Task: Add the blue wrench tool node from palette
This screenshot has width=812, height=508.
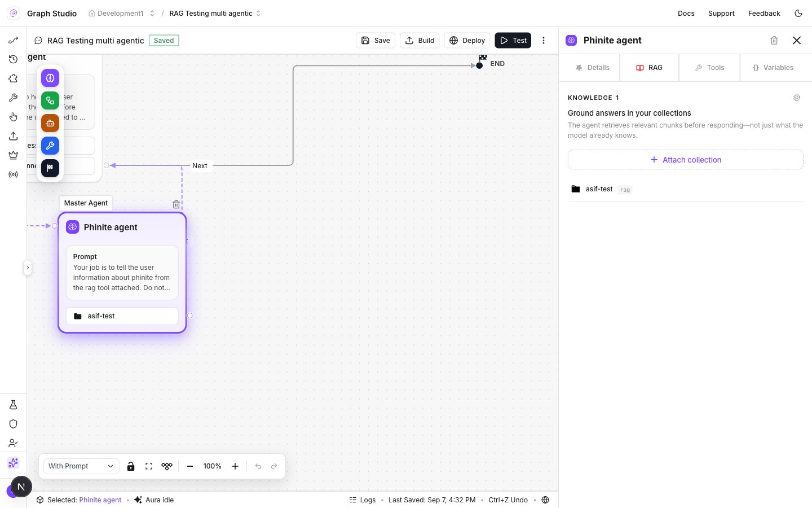Action: [x=50, y=146]
